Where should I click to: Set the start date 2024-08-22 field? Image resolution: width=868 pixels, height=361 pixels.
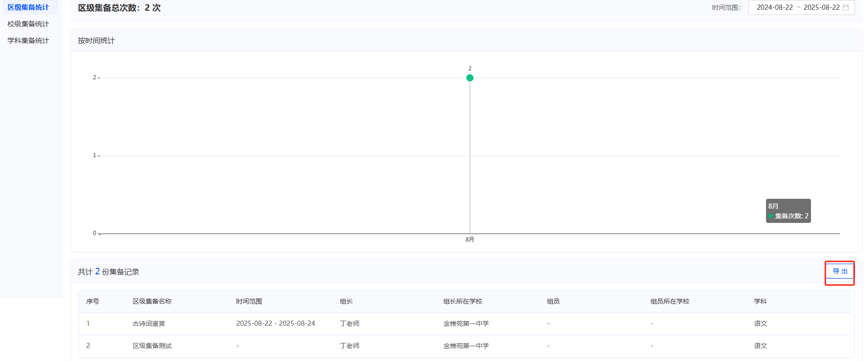pos(775,7)
